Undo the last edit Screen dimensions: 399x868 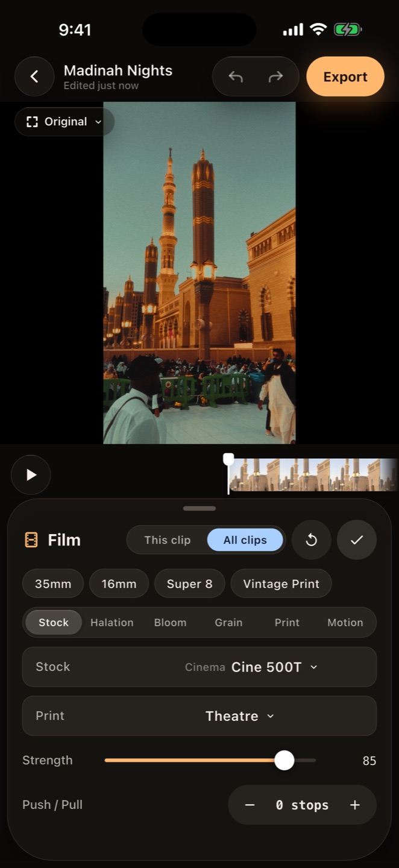(236, 77)
